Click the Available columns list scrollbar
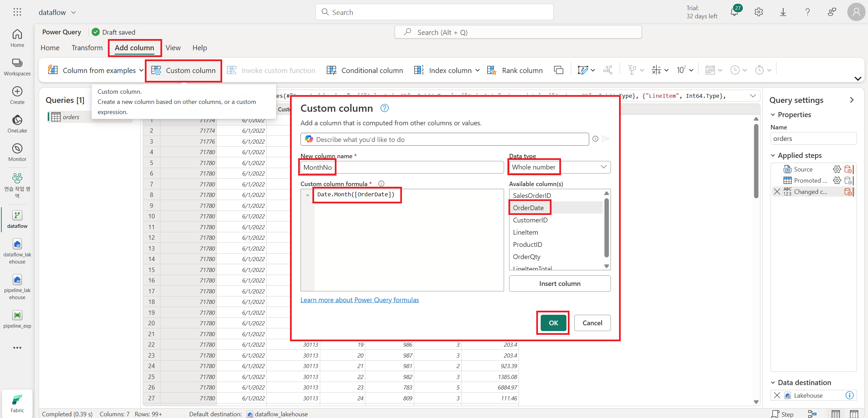This screenshot has height=418, width=868. tap(606, 228)
